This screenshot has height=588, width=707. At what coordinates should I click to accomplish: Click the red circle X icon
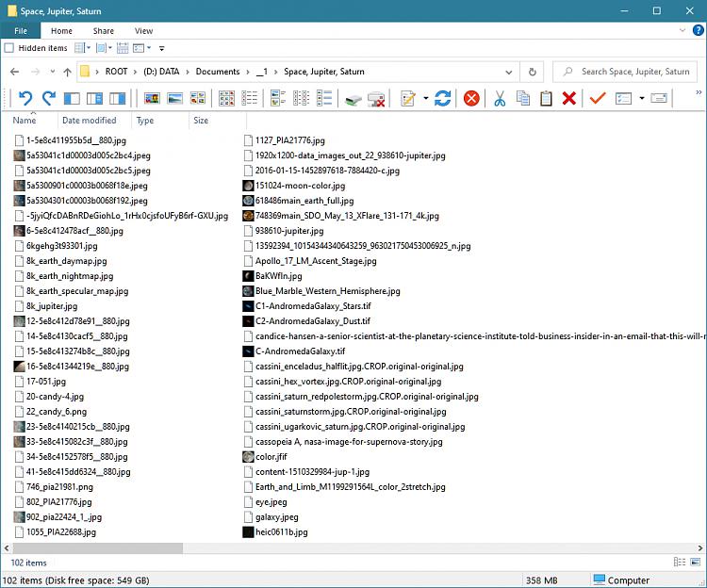point(471,98)
